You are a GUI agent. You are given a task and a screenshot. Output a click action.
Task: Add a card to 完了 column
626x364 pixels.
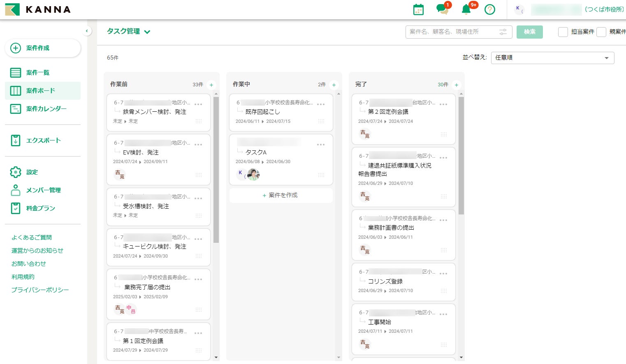tap(457, 85)
